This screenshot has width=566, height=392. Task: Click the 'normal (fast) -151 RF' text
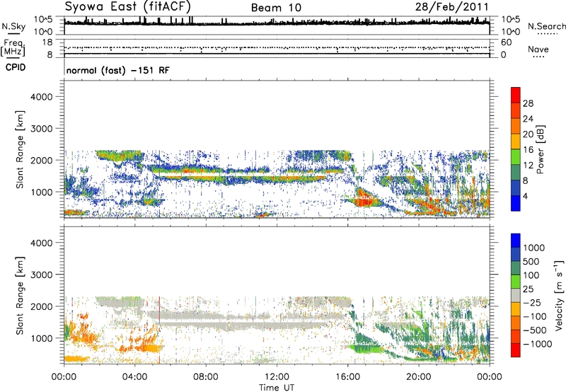[117, 70]
